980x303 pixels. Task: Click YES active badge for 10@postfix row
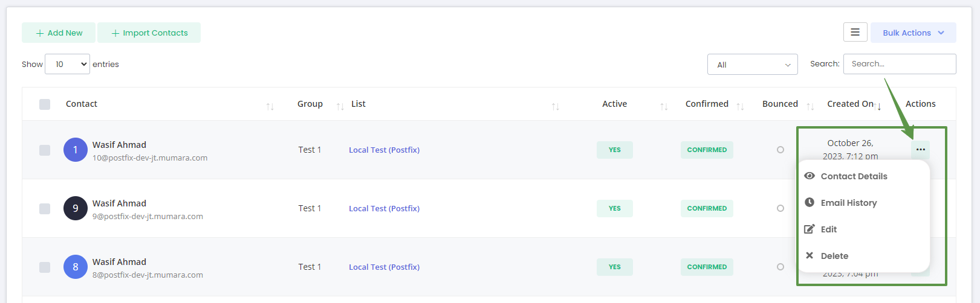[x=615, y=150]
